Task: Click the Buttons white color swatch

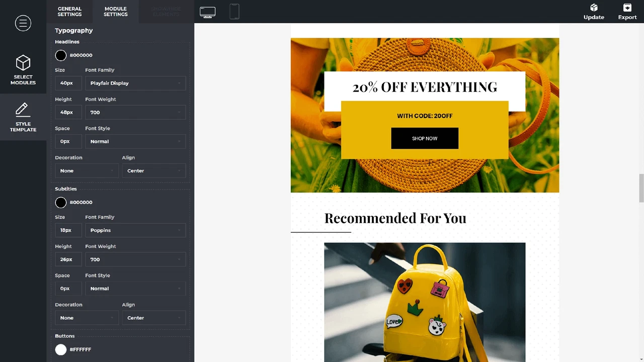Action: [61, 349]
